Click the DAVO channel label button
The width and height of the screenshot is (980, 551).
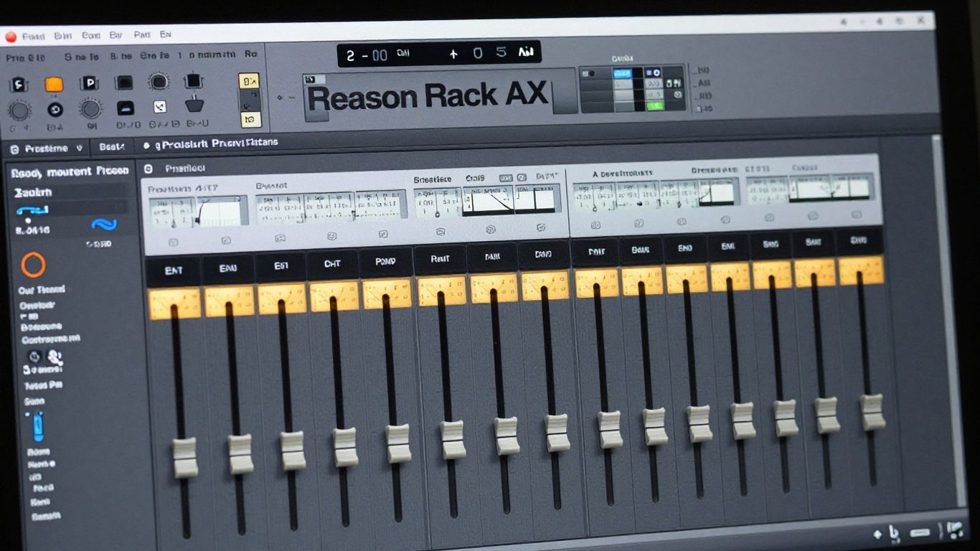(543, 254)
